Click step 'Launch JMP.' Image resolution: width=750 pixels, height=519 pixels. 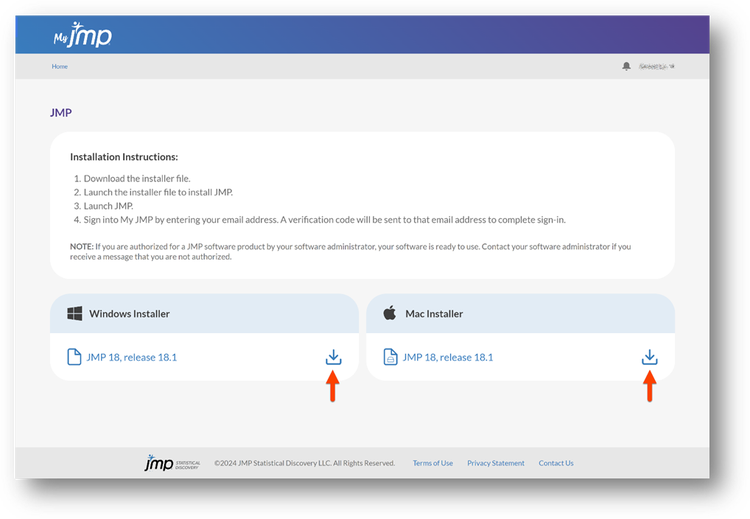pos(109,206)
